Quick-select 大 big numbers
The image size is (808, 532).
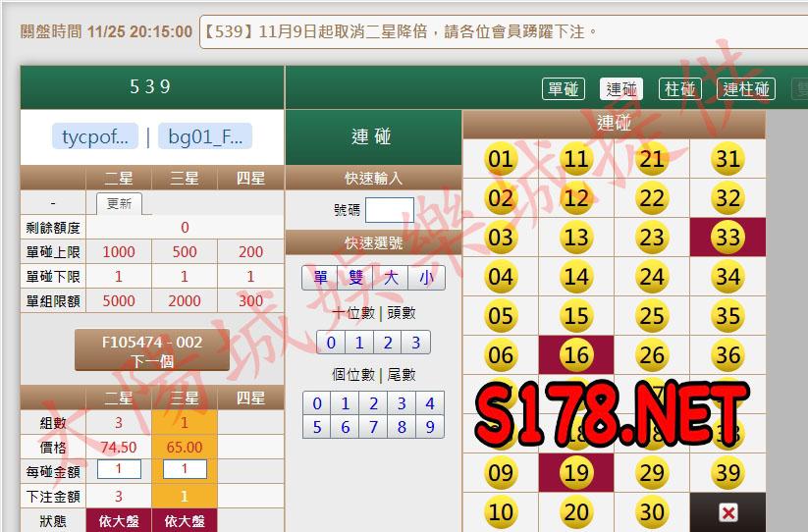pos(391,278)
